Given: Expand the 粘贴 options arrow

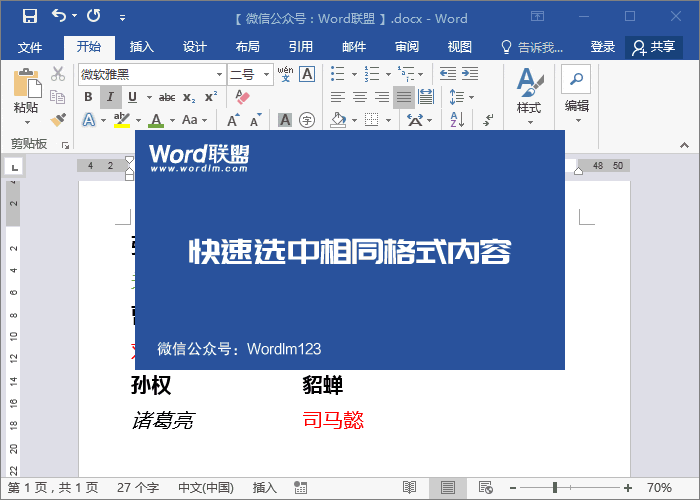Looking at the screenshot, I should [x=27, y=122].
